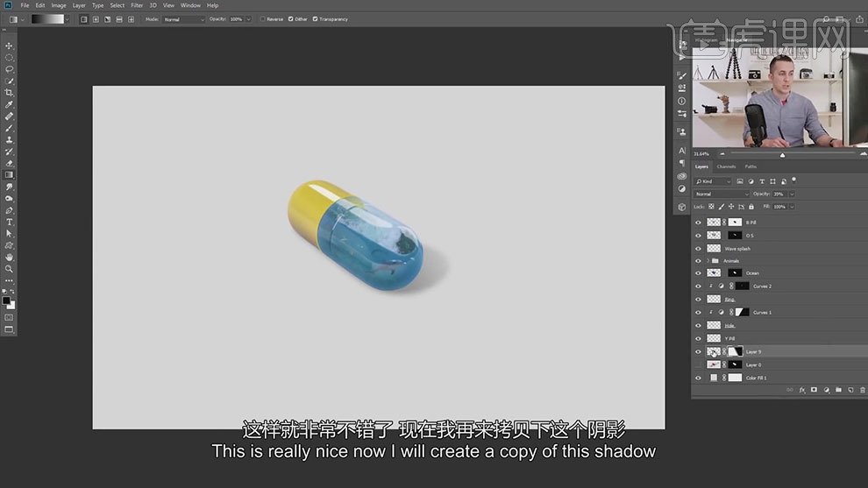Image resolution: width=868 pixels, height=488 pixels.
Task: Select the Elliptical Marquee tool
Action: coord(9,58)
